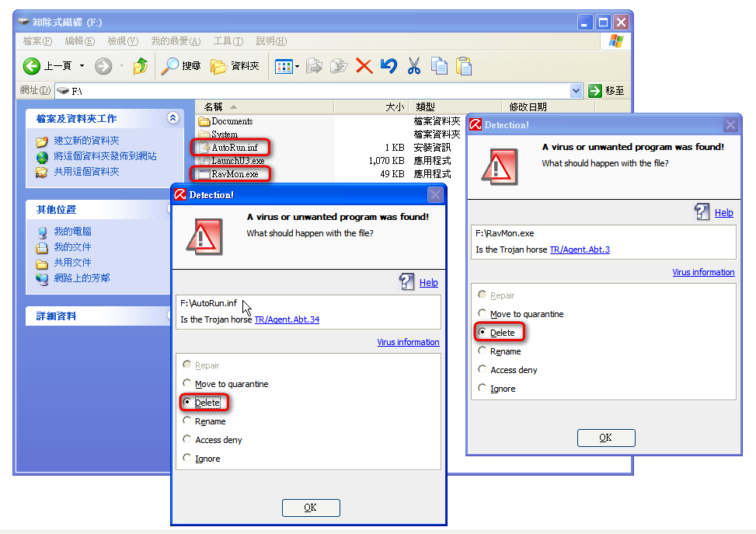Click the green Back arrow in Explorer
This screenshot has width=756, height=534.
click(x=32, y=66)
